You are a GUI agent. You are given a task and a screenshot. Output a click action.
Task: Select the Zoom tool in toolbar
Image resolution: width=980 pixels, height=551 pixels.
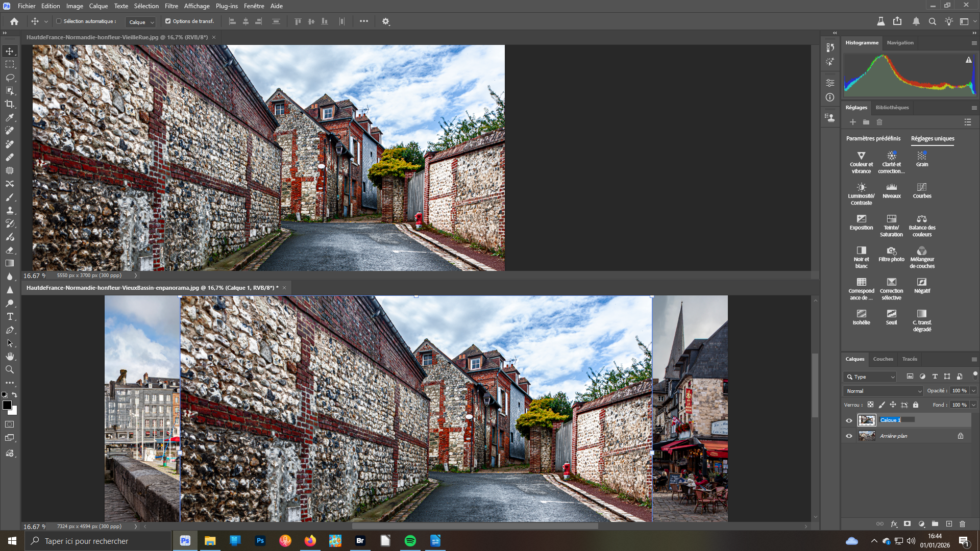pos(10,369)
